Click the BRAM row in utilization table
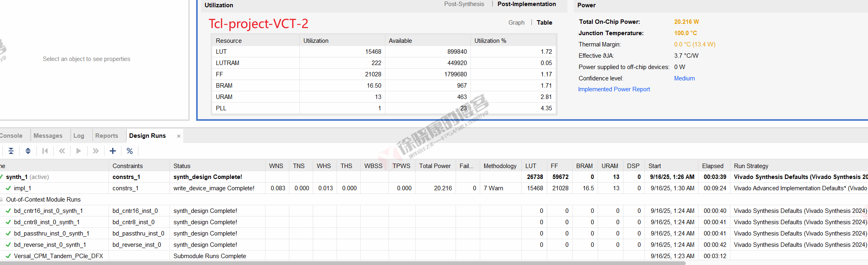 pos(384,86)
